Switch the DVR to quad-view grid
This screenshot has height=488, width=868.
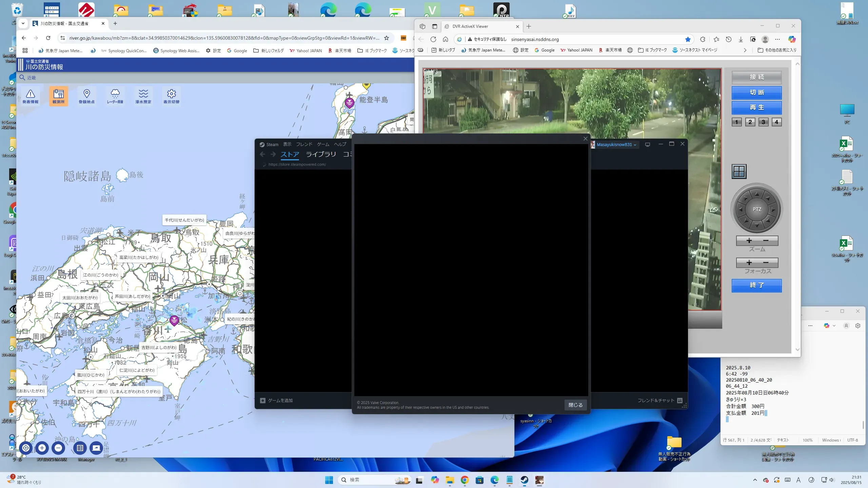[739, 171]
